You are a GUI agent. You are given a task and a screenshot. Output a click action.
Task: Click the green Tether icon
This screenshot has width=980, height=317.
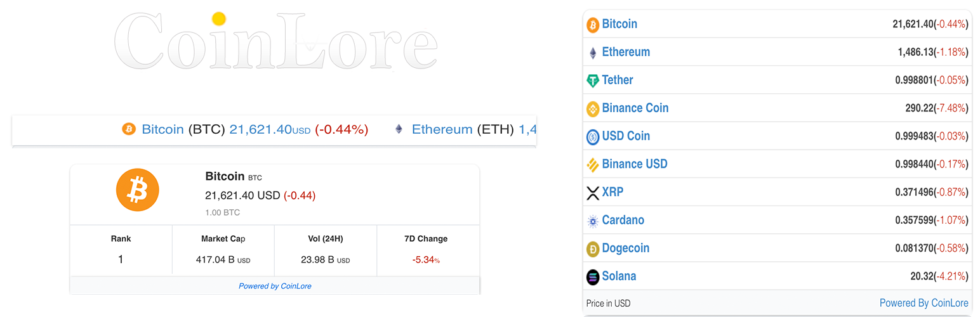point(592,81)
